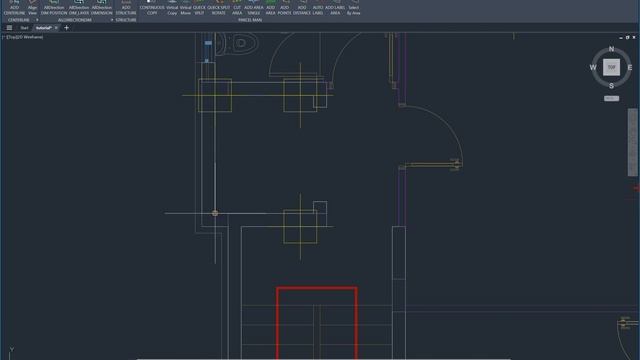Activate the Vertical Move tool
640x360 pixels.
(185, 8)
